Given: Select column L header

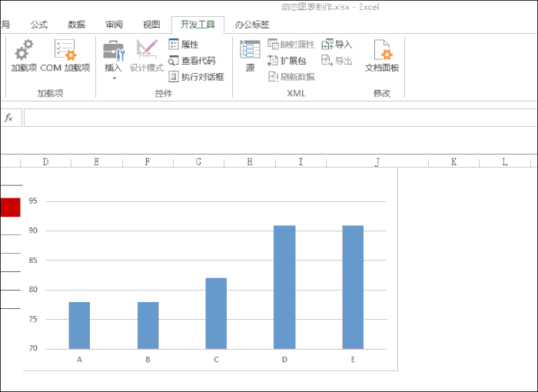Looking at the screenshot, I should (505, 161).
